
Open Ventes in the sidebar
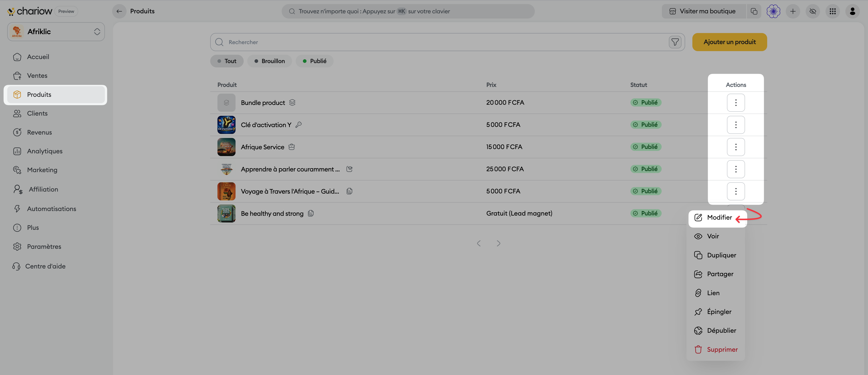coord(56,76)
